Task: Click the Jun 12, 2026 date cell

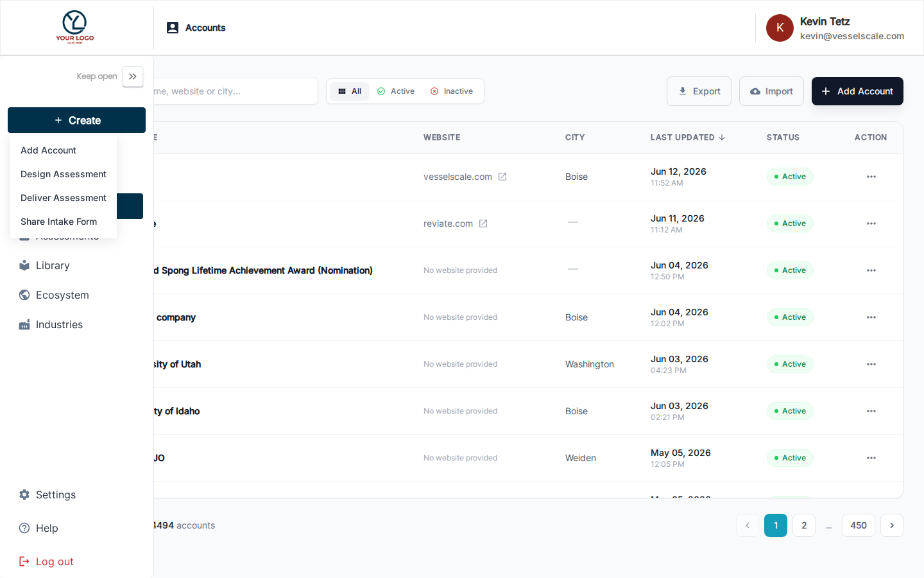Action: (x=678, y=177)
